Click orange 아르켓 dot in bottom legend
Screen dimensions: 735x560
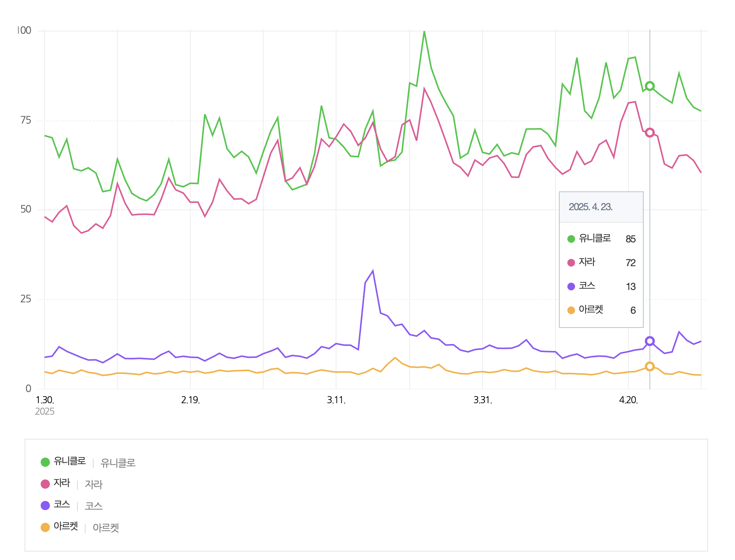click(45, 527)
